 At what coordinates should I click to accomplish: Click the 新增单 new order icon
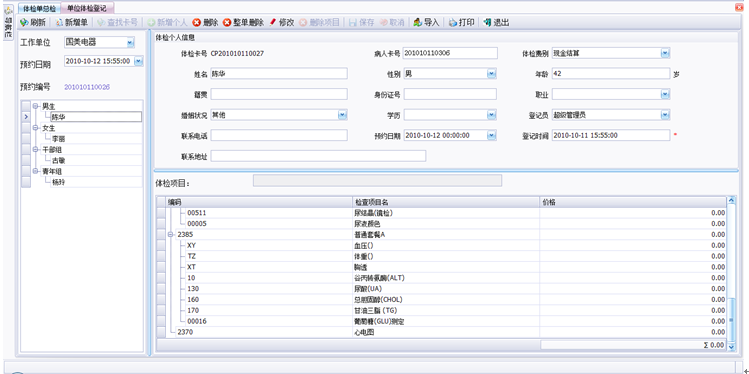click(x=59, y=22)
